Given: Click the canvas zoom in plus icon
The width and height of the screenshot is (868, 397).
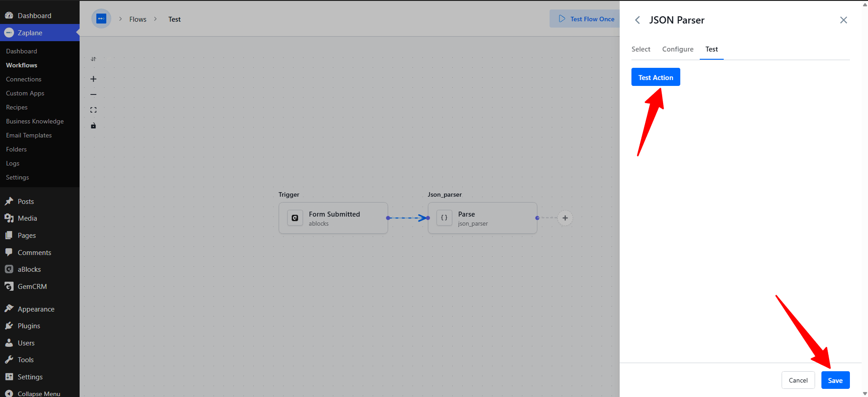Looking at the screenshot, I should point(93,79).
